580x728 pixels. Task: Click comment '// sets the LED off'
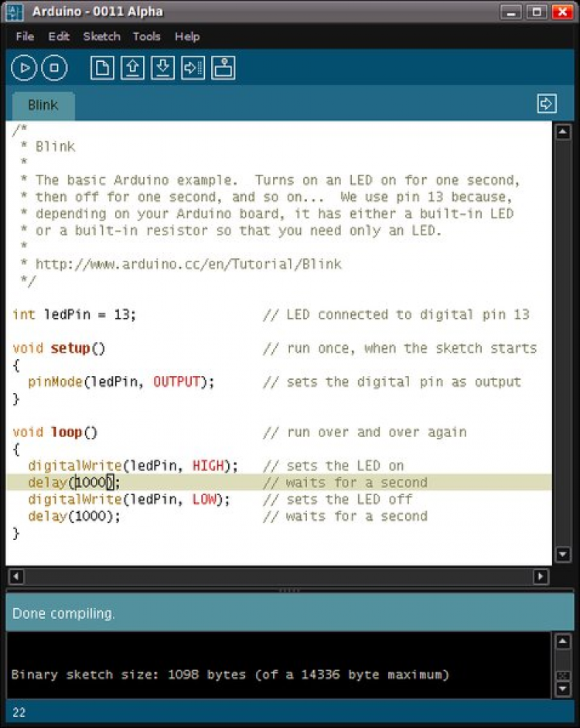click(338, 500)
